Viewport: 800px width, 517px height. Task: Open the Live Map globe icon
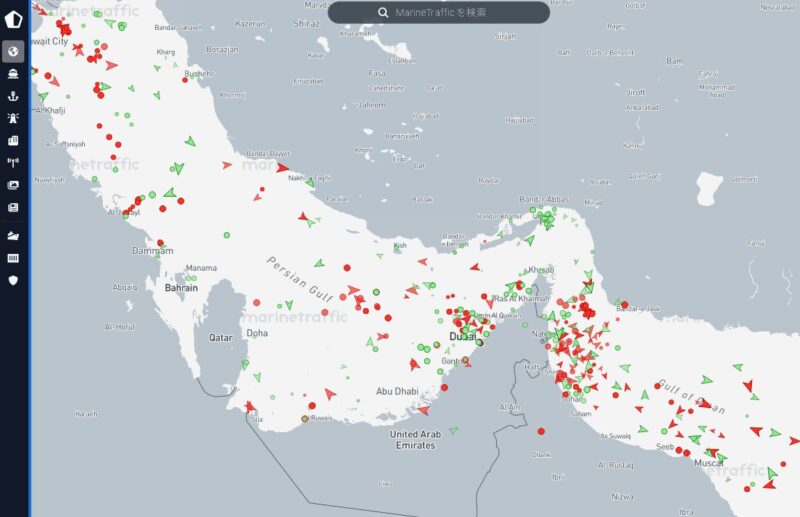(14, 50)
